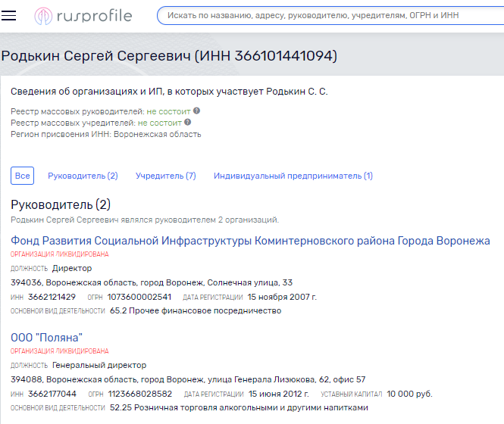Click the Сведения об организациях и ИП subtitle
Viewport: 504px width, 424px height.
(x=169, y=92)
